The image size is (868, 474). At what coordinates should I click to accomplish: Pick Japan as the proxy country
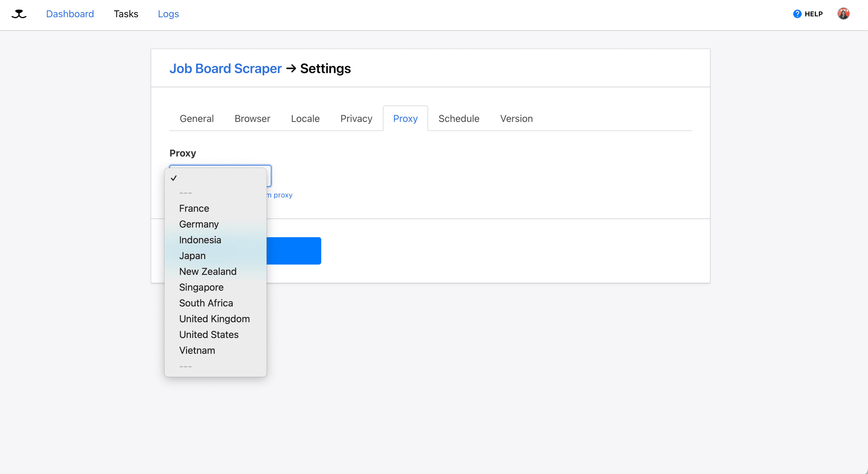click(192, 256)
